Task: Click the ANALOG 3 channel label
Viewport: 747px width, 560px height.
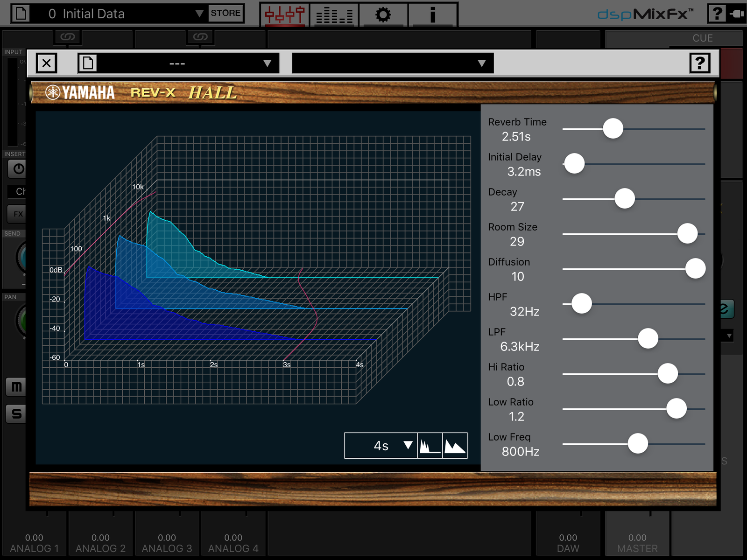Action: coord(167,549)
